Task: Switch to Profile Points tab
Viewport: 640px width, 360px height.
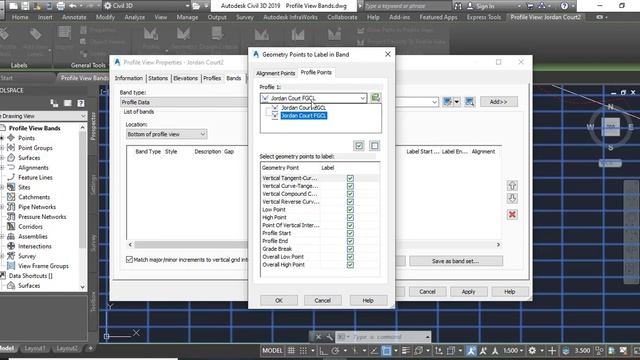Action: 316,72
